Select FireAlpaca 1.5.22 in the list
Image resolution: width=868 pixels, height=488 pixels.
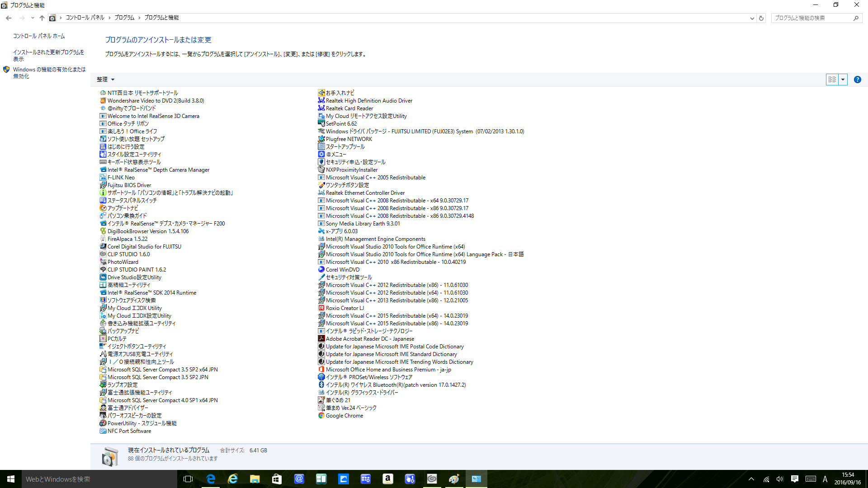(127, 239)
